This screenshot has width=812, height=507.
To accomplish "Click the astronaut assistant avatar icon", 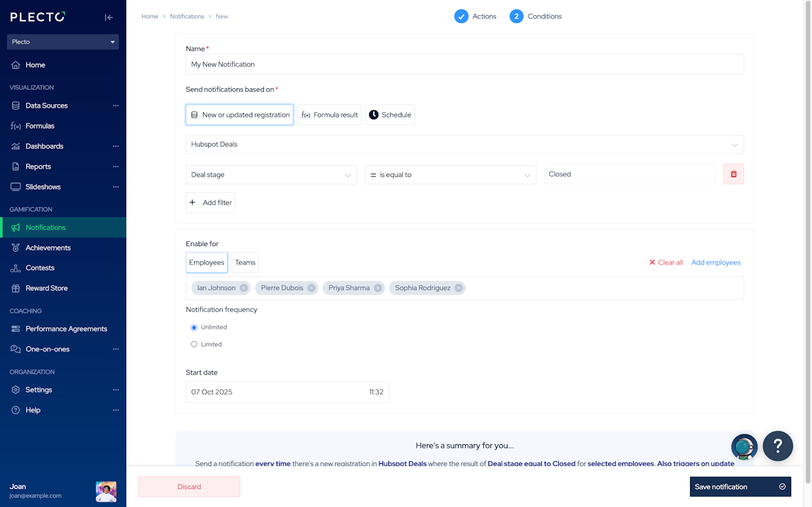I will pyautogui.click(x=744, y=447).
